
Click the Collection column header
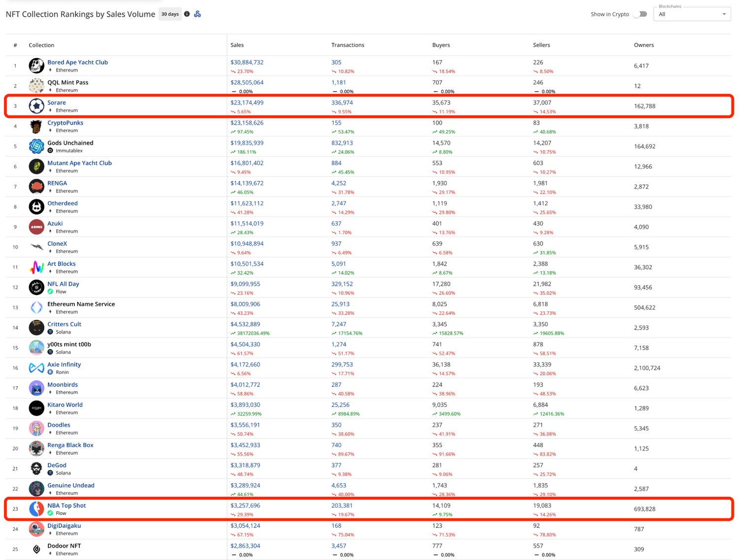coord(41,45)
